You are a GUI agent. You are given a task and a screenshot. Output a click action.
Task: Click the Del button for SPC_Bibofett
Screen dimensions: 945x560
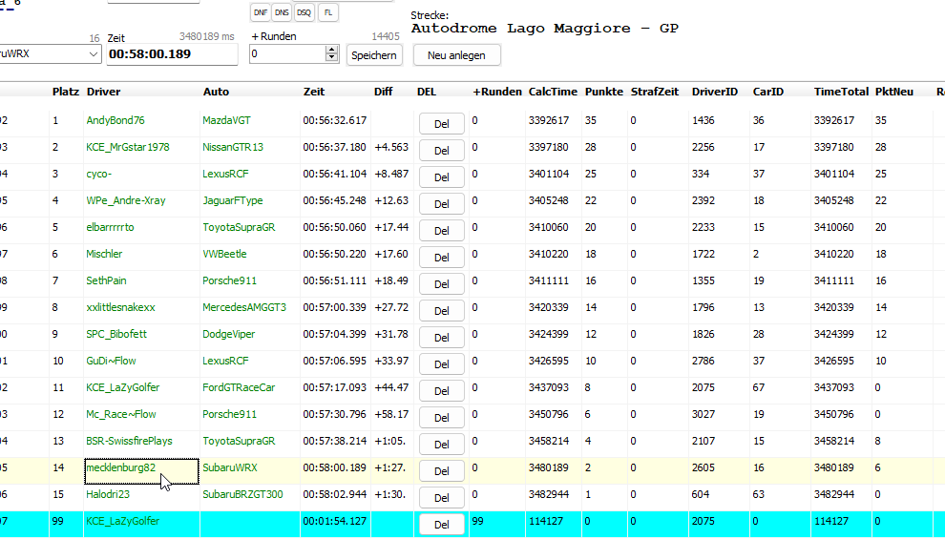tap(441, 337)
